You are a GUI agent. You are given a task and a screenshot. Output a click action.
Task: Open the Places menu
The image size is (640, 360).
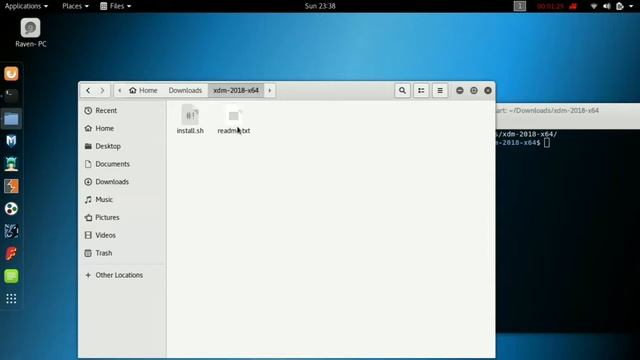click(x=75, y=6)
